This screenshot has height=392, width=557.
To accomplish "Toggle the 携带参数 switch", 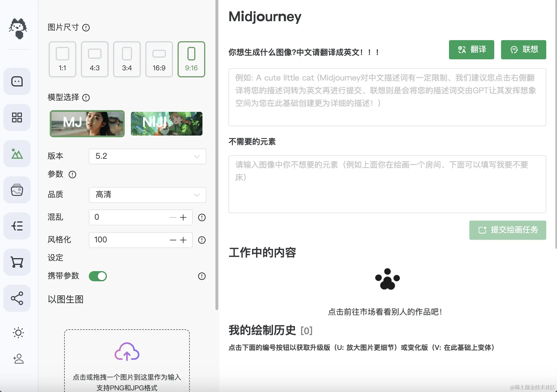I will (x=98, y=276).
